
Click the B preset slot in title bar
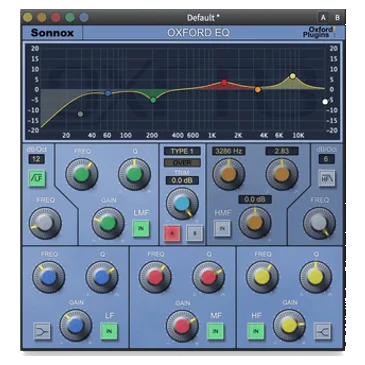pyautogui.click(x=337, y=18)
